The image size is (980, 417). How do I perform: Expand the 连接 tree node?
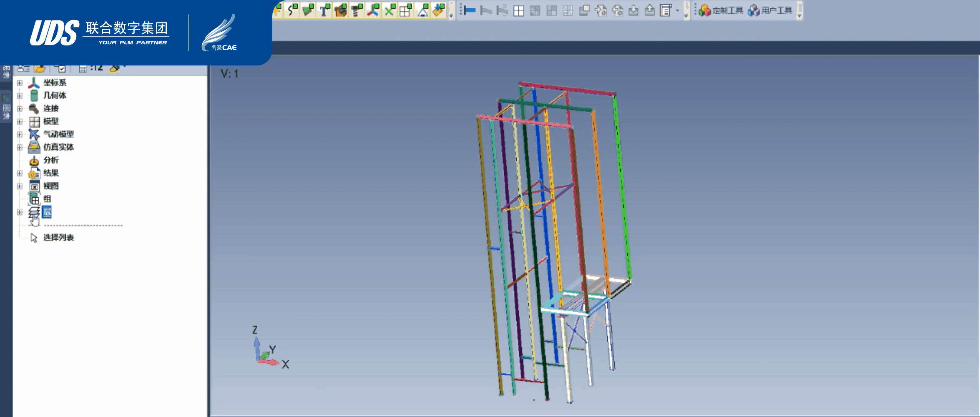coord(20,109)
